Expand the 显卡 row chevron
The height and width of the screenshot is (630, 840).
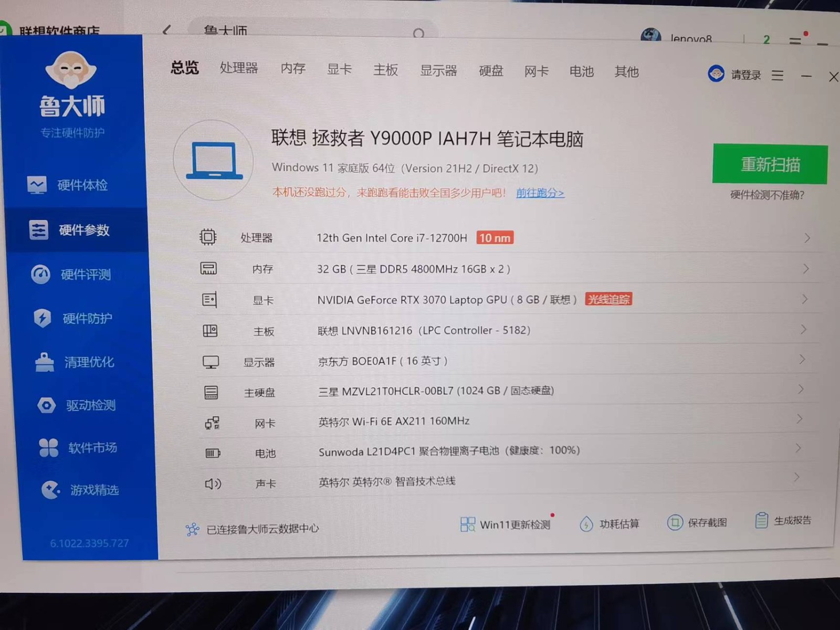click(805, 299)
